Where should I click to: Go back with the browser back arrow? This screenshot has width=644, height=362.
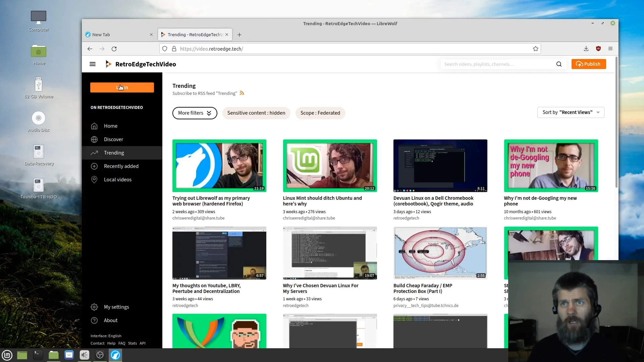90,49
